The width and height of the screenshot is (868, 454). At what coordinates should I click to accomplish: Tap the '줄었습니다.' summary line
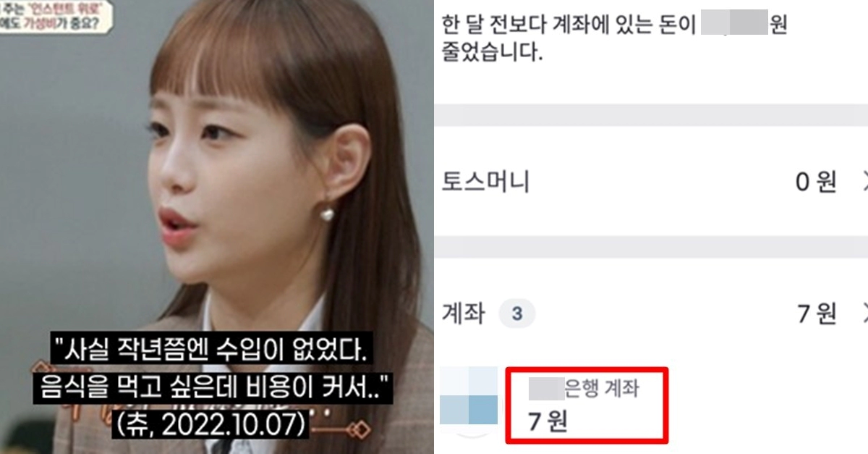(x=492, y=53)
